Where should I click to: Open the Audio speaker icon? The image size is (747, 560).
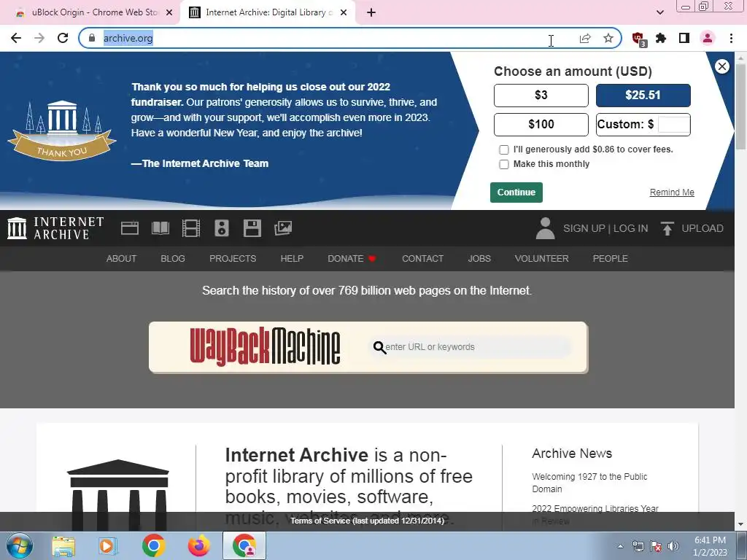[222, 228]
